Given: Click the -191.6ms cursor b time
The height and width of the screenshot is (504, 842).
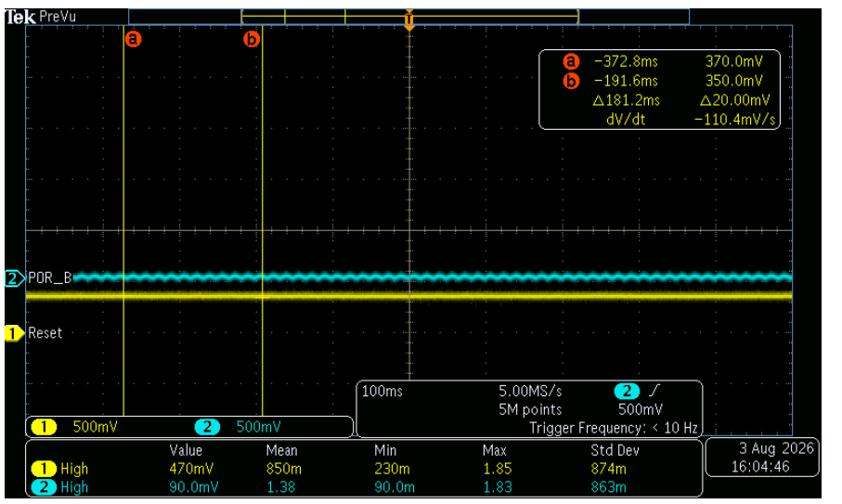Looking at the screenshot, I should click(626, 81).
